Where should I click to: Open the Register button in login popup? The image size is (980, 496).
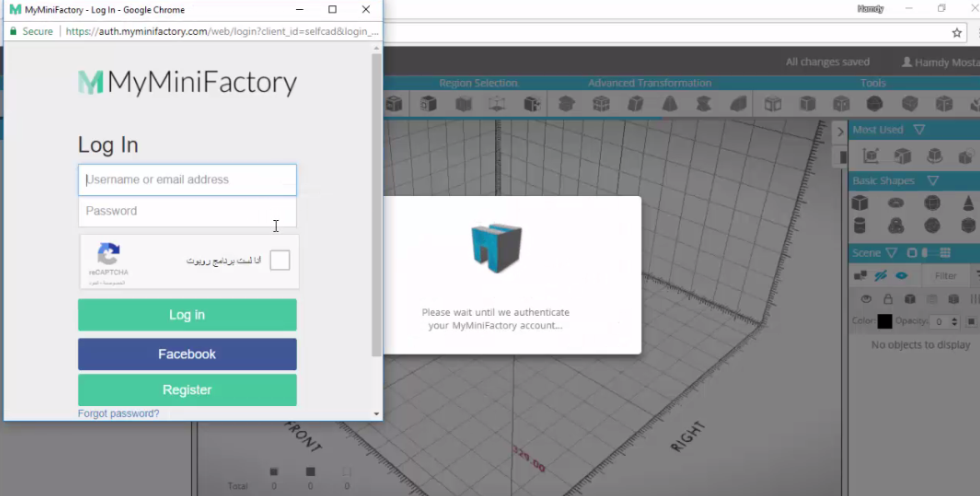[187, 389]
